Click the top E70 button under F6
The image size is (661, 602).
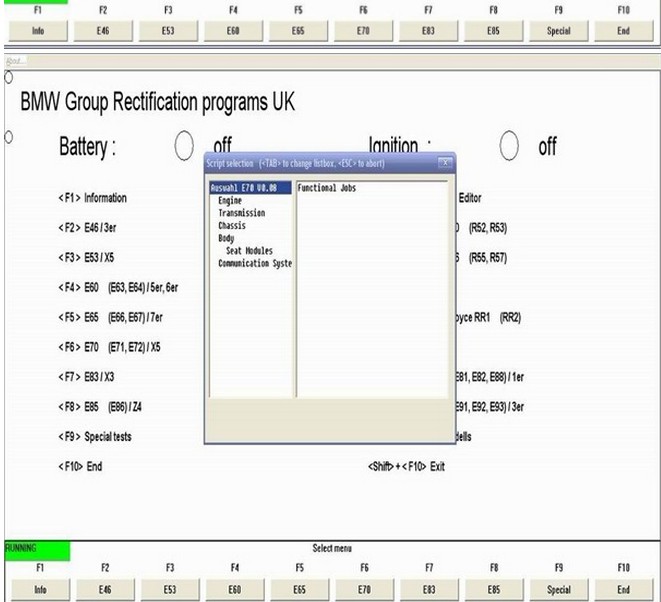coord(363,31)
